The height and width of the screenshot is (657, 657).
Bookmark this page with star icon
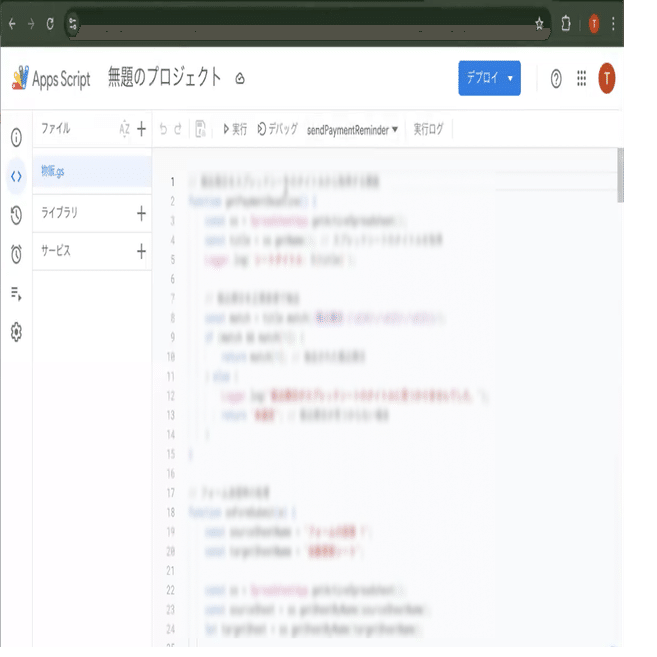pos(539,24)
